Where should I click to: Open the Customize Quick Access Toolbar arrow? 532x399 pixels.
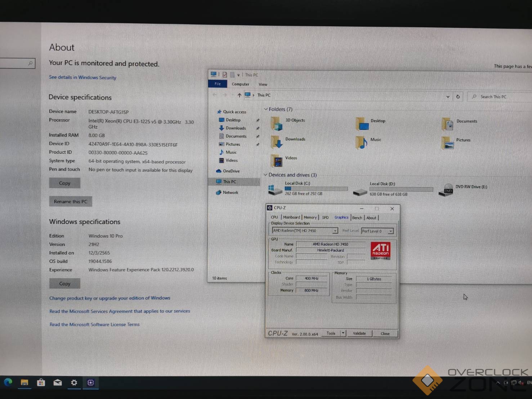[x=238, y=75]
